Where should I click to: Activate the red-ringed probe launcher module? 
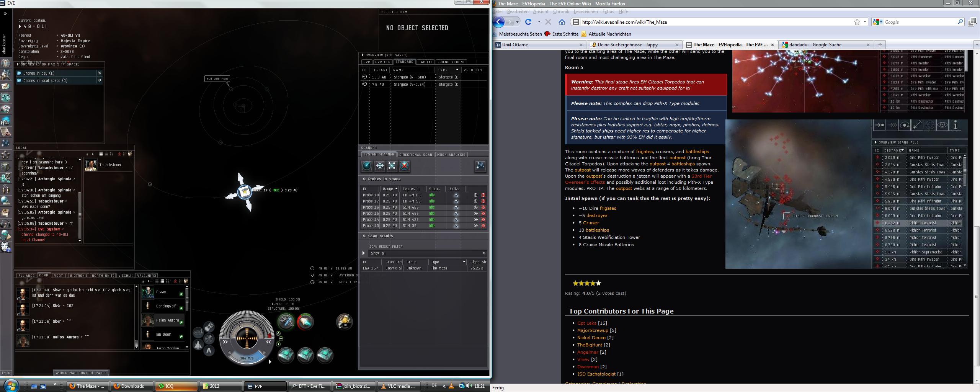point(305,322)
